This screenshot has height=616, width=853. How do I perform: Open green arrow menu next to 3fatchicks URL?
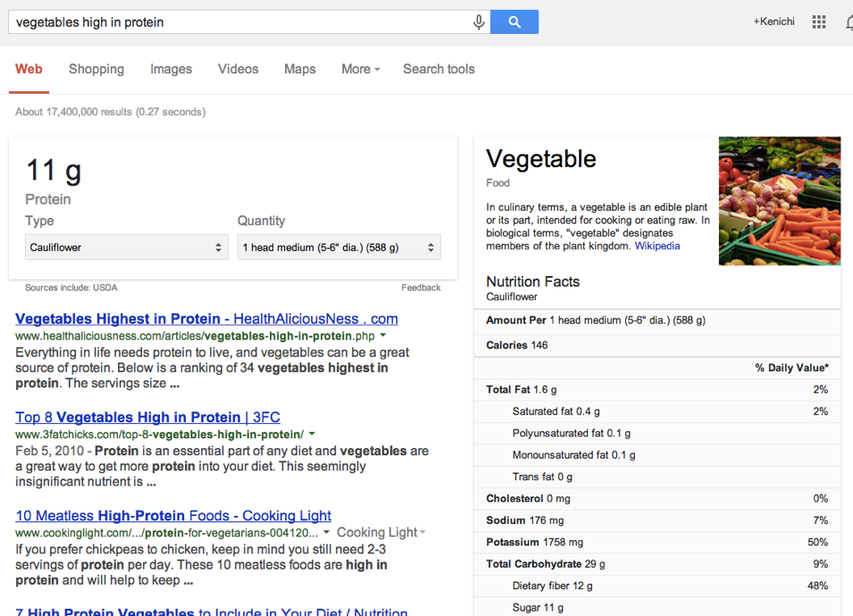(x=312, y=434)
